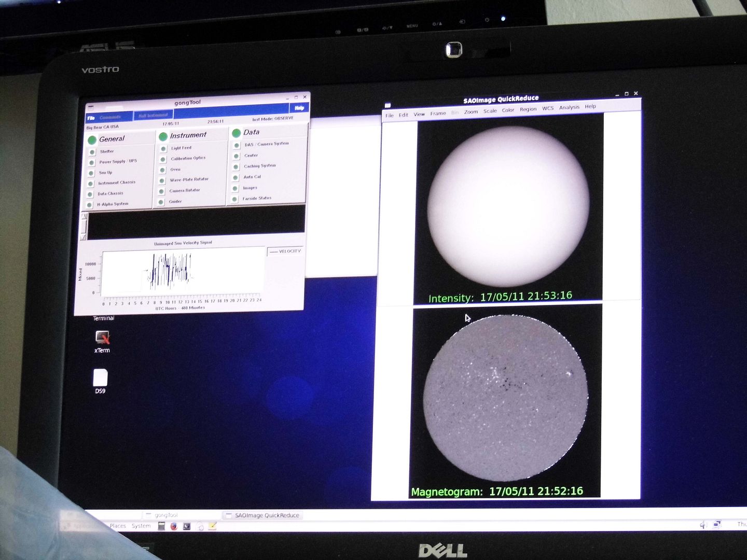Click the Instrument Chassis status light

point(91,184)
